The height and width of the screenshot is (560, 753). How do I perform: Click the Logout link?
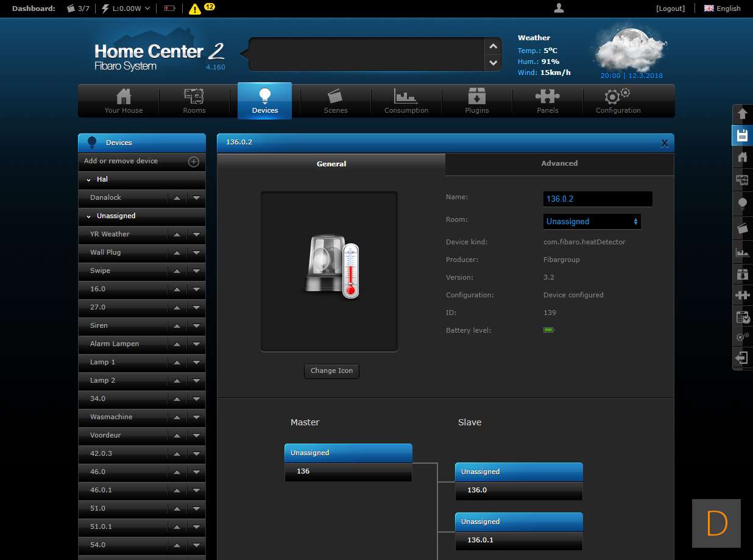tap(670, 9)
